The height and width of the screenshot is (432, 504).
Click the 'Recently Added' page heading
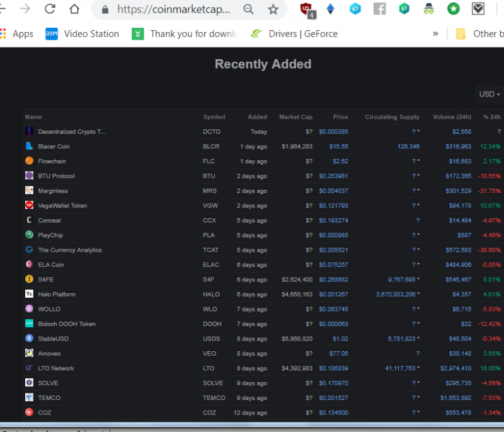(263, 64)
